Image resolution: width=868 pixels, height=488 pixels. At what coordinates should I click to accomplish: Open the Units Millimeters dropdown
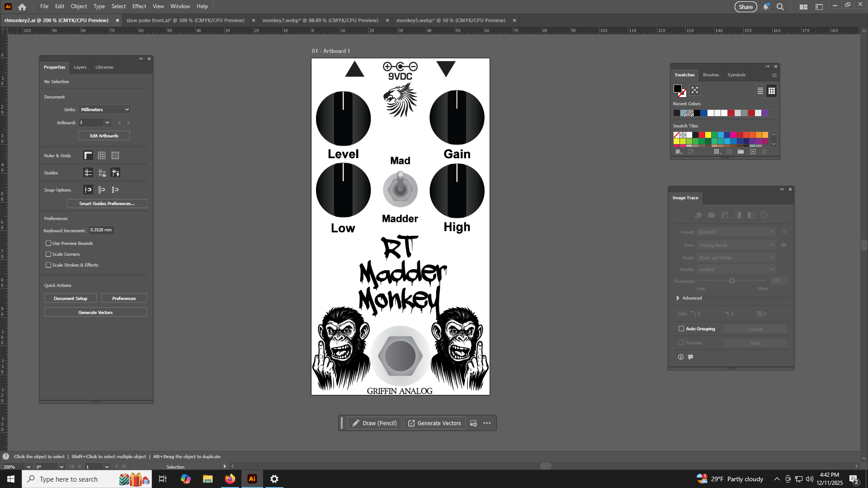105,109
